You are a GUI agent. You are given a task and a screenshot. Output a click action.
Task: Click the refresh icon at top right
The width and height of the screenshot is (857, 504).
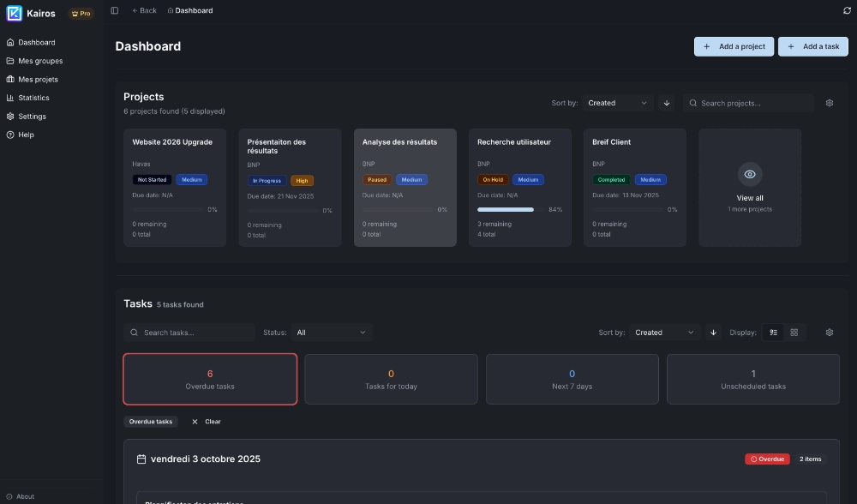point(847,10)
